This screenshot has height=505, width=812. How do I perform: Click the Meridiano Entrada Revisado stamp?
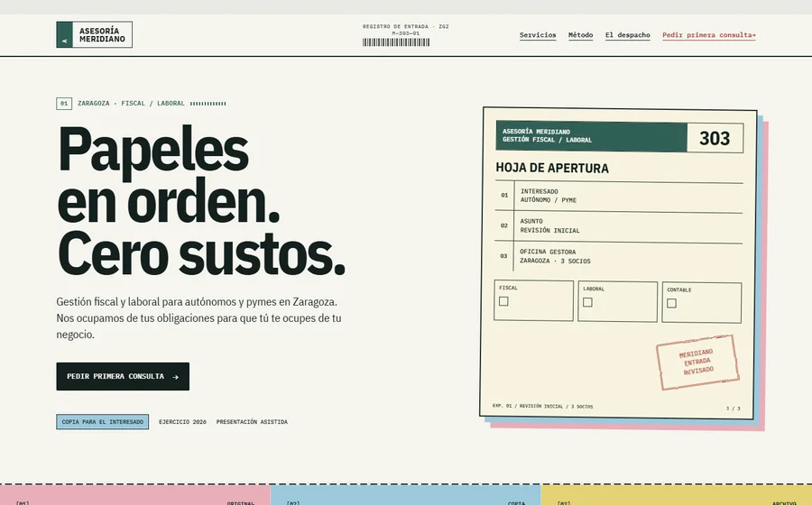pyautogui.click(x=697, y=363)
